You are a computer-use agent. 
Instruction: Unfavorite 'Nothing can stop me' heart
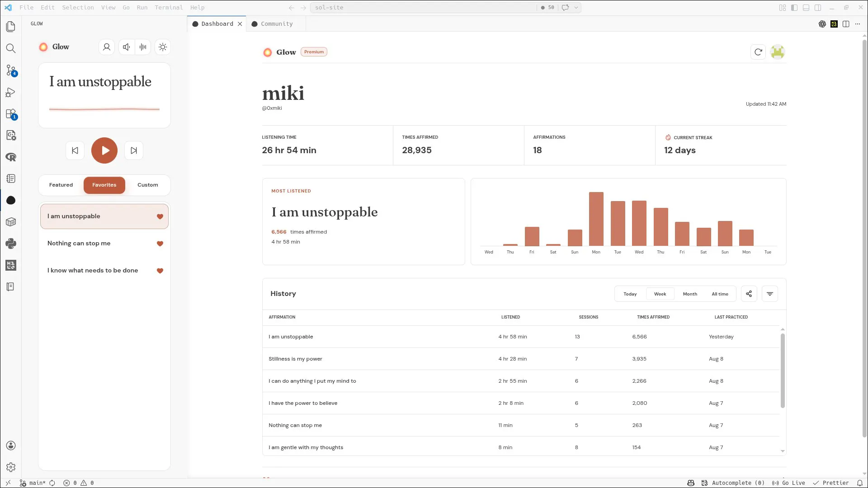coord(160,244)
